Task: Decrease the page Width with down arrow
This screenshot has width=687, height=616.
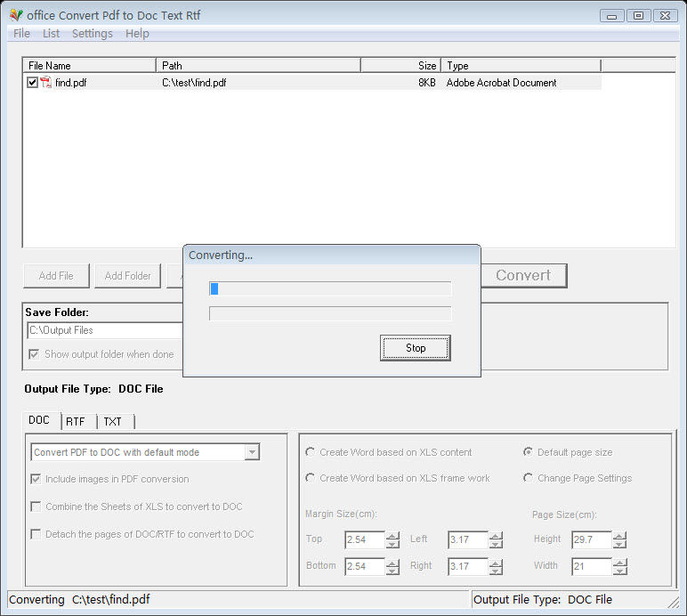Action: pyautogui.click(x=620, y=571)
